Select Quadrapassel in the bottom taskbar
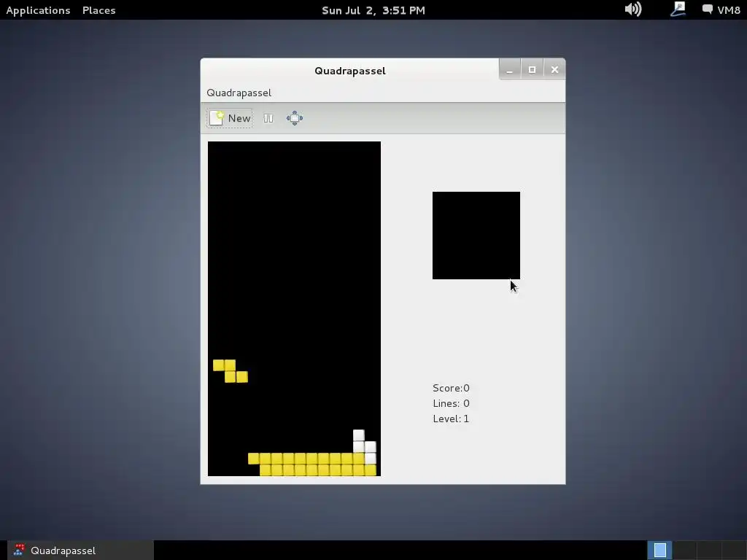Viewport: 747px width, 560px height. click(x=80, y=551)
